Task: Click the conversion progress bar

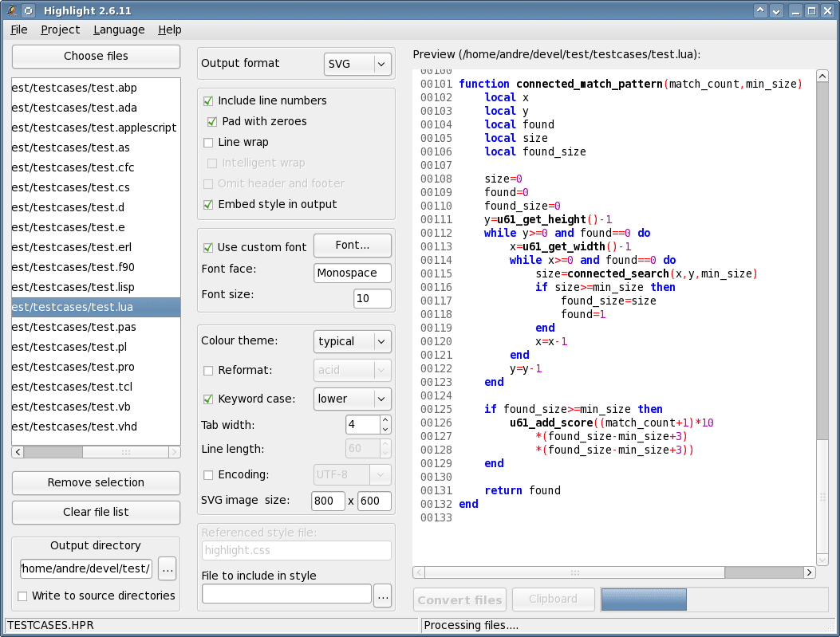Action: (x=714, y=600)
